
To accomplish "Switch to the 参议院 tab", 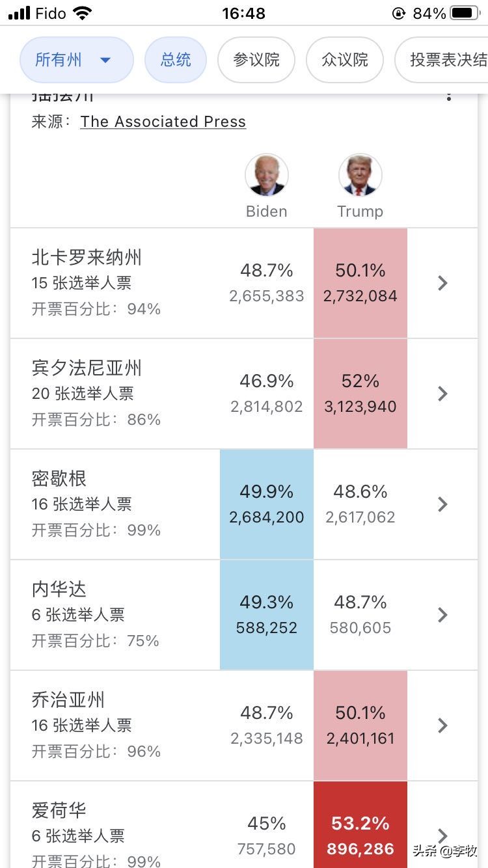I will tap(256, 60).
